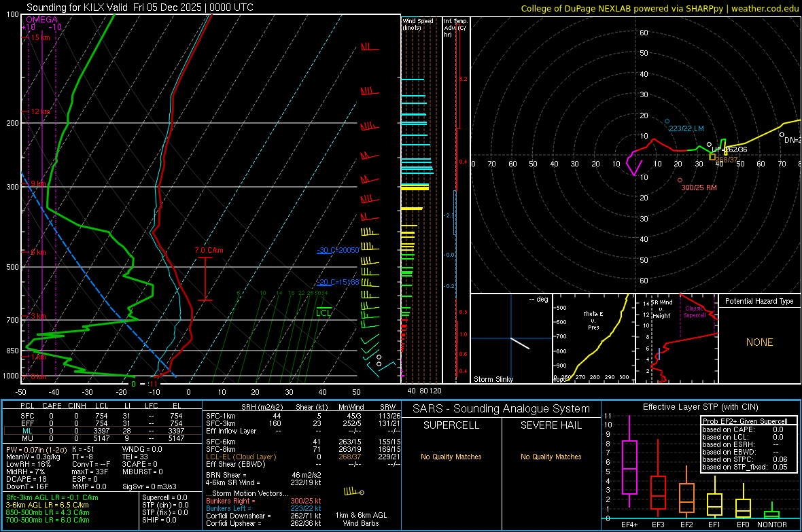
Task: Click 'No Quality Matches' under SUPERCELL
Action: point(451,457)
